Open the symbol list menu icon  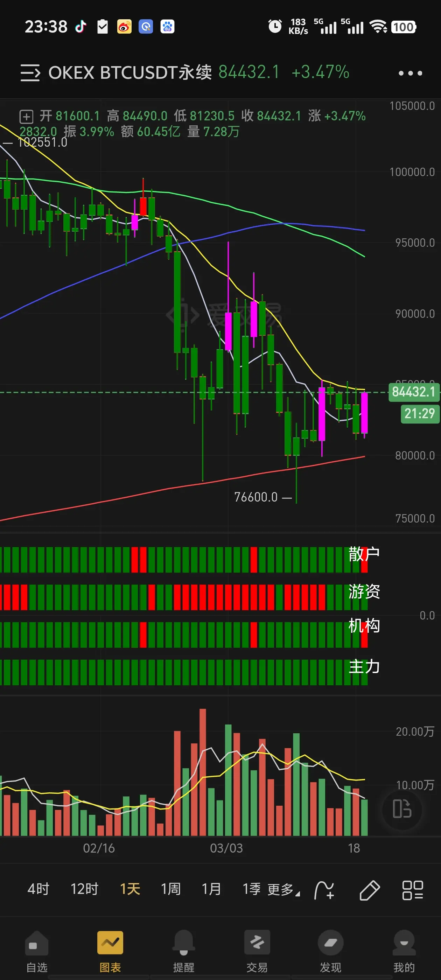pos(30,73)
